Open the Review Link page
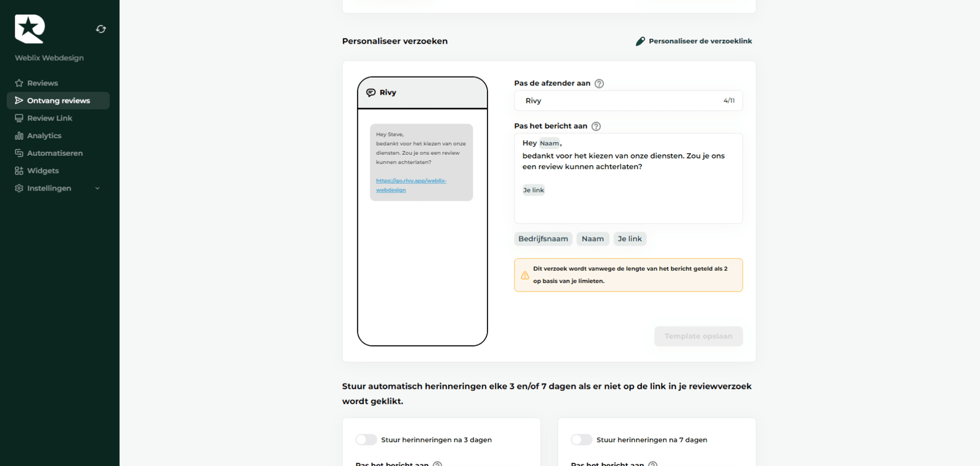Image resolution: width=980 pixels, height=466 pixels. tap(49, 118)
